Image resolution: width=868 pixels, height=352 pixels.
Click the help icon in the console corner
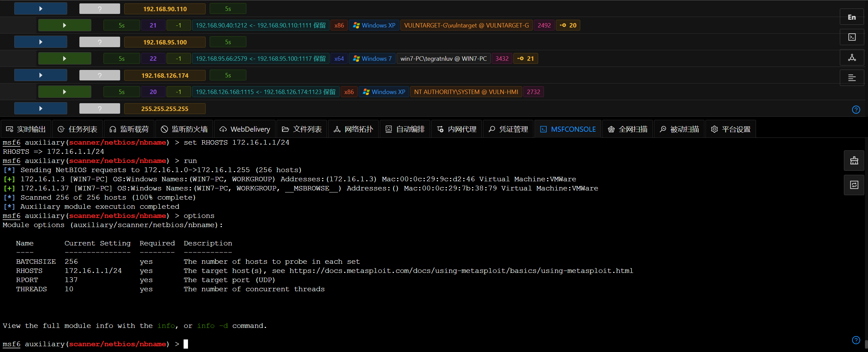856,340
